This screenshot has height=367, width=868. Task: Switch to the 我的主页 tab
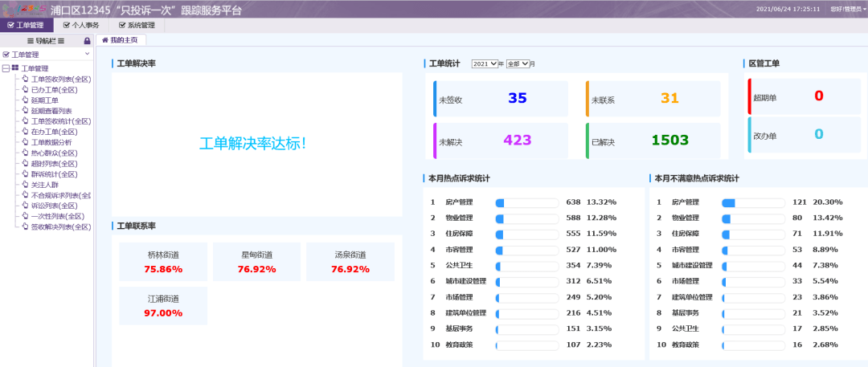[121, 40]
